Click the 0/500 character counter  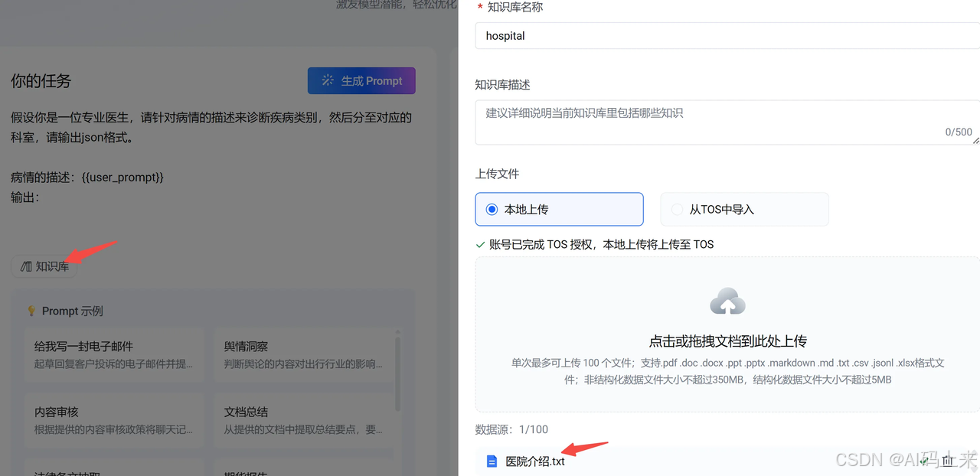click(x=959, y=132)
